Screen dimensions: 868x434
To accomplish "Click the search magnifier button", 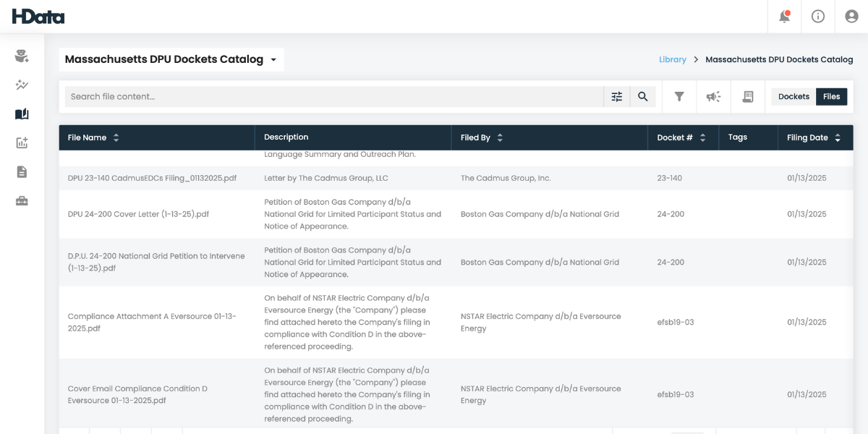I will (643, 96).
